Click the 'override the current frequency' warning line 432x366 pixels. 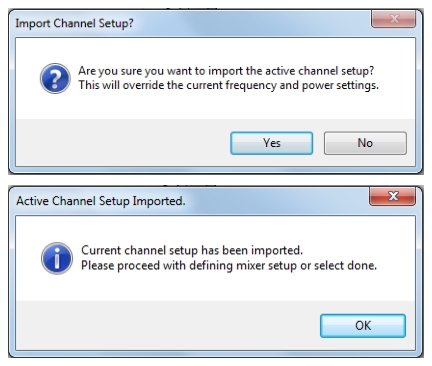(x=228, y=85)
